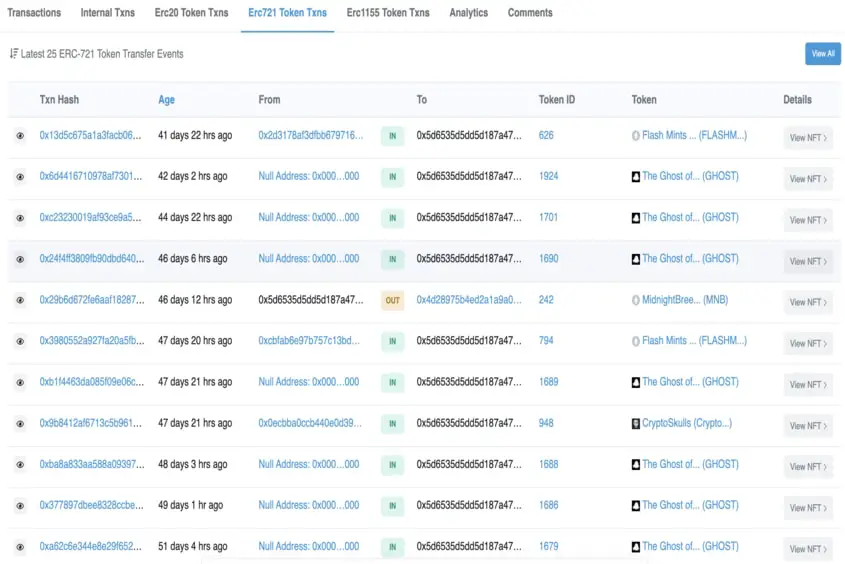Viewport: 845px width, 564px height.
Task: Open the eye preview for transaction 0xb1f4463da085f09e06c
Action: (x=20, y=382)
